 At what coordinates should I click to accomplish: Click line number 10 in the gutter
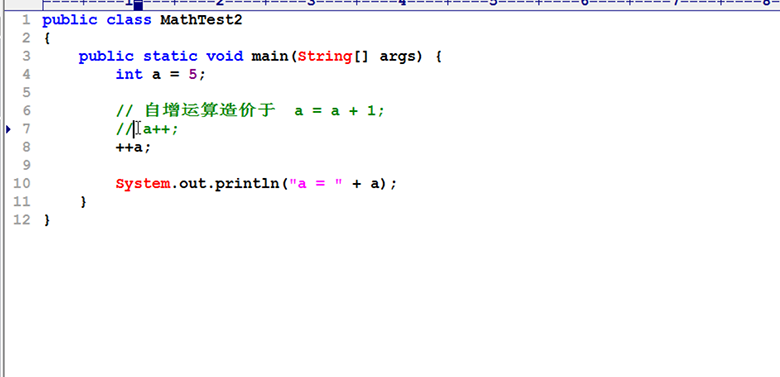point(21,184)
